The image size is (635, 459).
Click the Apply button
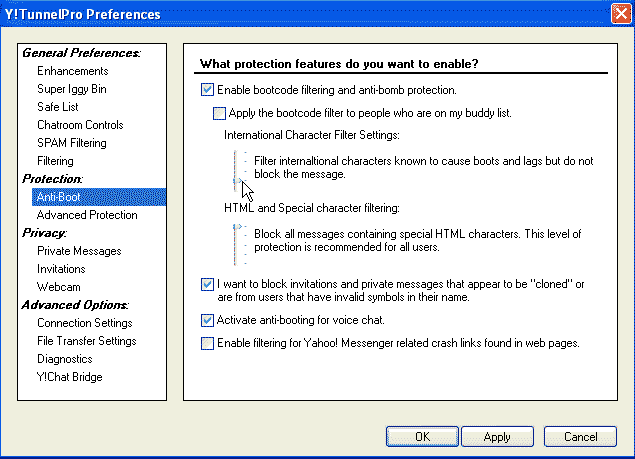pos(497,436)
